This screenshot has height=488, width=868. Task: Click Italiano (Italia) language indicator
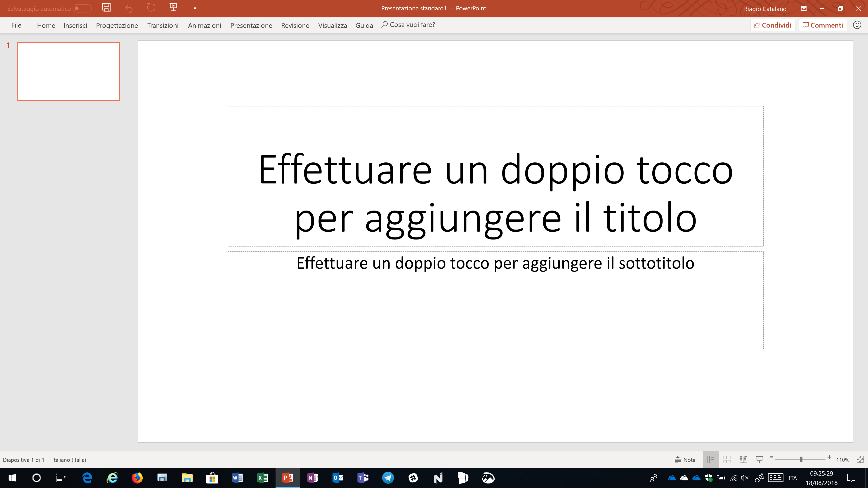coord(69,460)
